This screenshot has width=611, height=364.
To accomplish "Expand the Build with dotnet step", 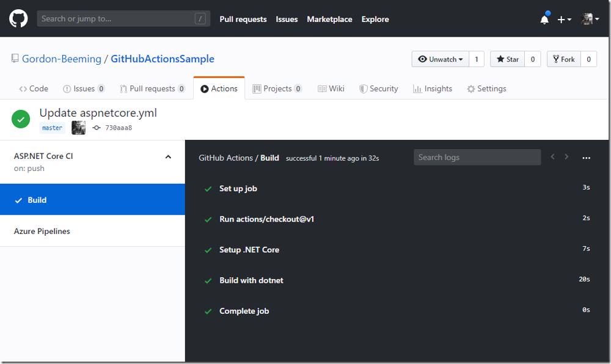I will tap(397, 280).
